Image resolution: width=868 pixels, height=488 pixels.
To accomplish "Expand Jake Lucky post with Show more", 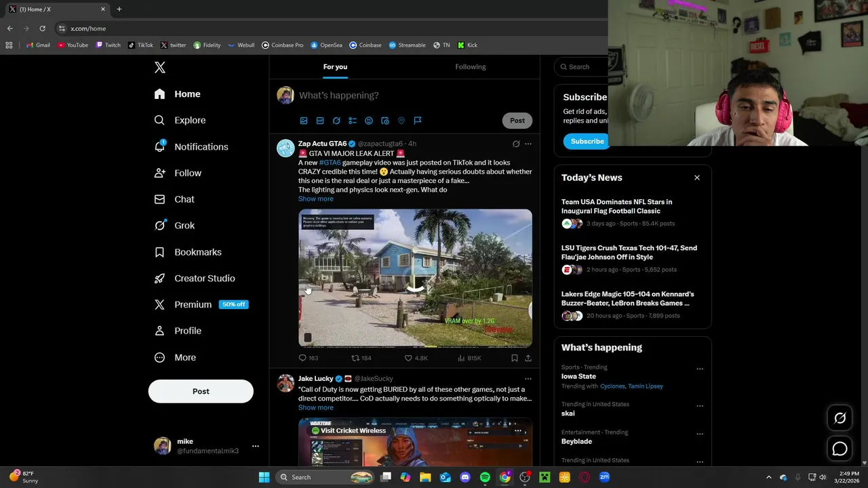I will click(x=316, y=407).
